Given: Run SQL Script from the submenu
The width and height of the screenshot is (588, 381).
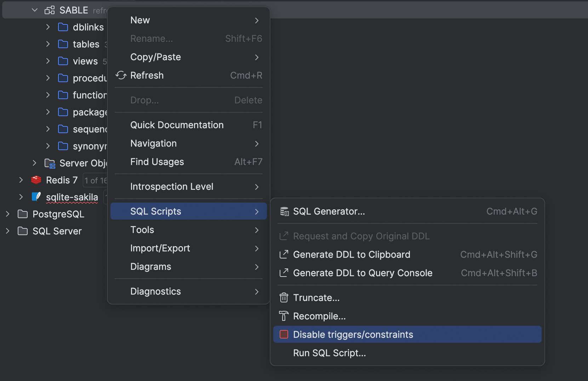Looking at the screenshot, I should click(x=329, y=353).
